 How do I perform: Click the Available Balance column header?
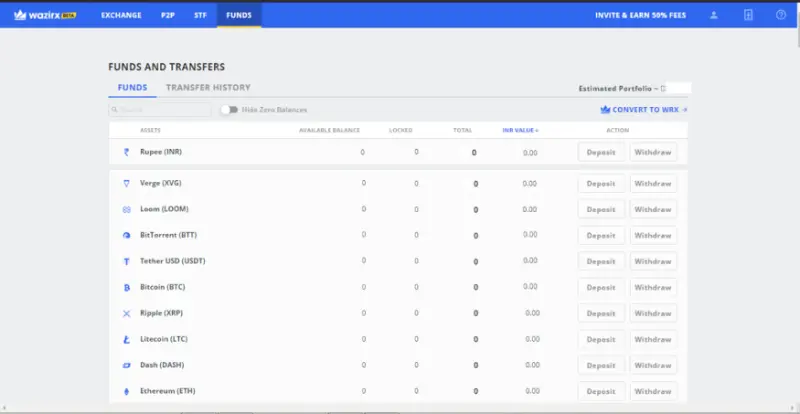pyautogui.click(x=329, y=130)
